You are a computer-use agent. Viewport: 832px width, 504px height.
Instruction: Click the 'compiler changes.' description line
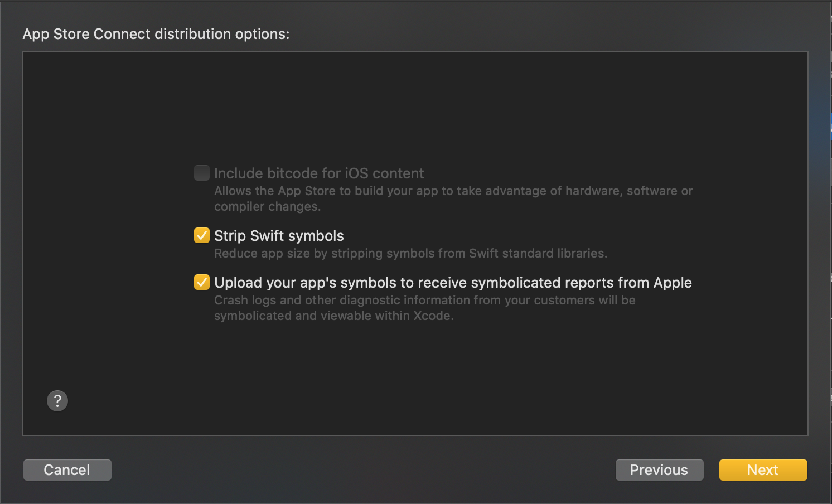(x=268, y=206)
